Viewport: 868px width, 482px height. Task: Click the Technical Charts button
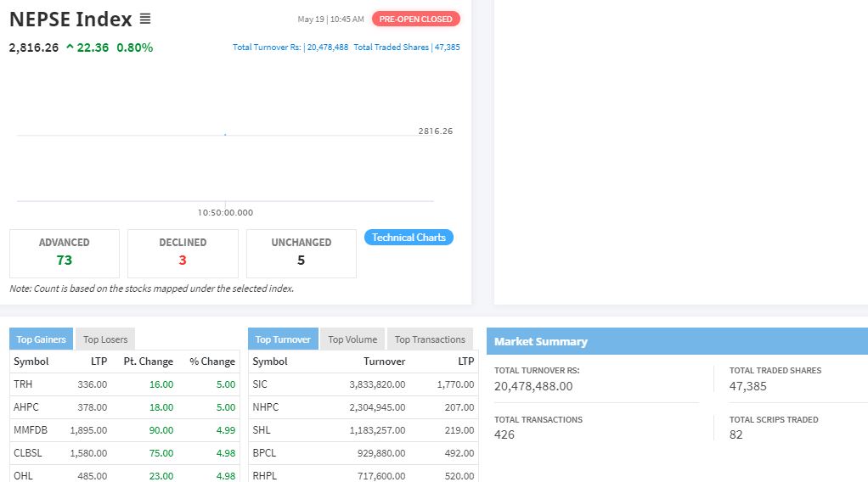pyautogui.click(x=409, y=238)
